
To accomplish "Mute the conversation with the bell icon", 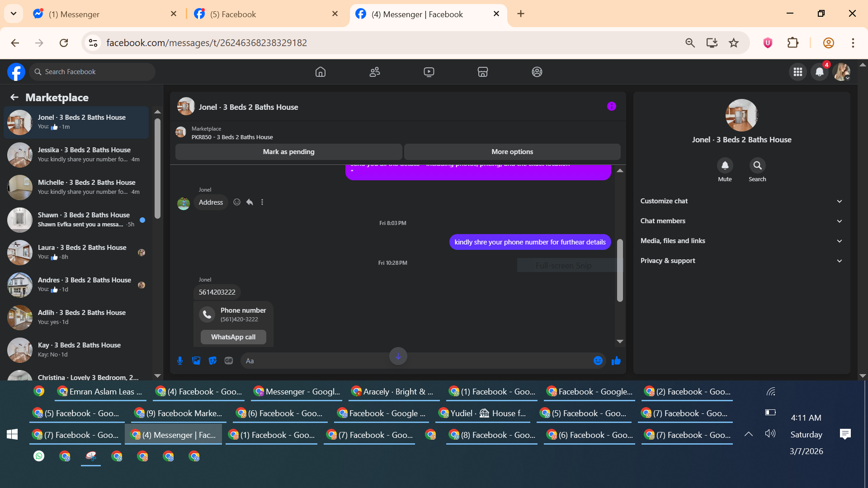I will 725,165.
